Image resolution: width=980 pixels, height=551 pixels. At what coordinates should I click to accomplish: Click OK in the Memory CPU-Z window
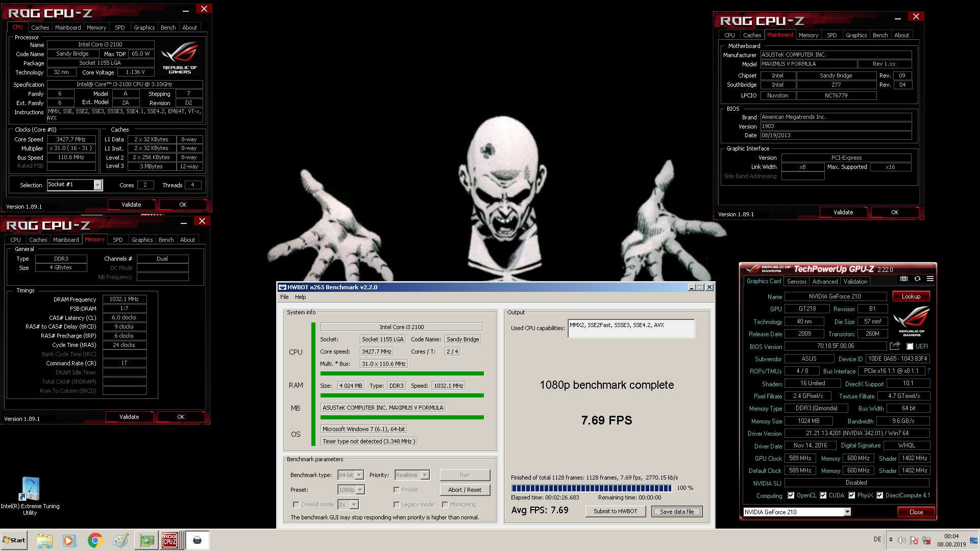point(181,417)
